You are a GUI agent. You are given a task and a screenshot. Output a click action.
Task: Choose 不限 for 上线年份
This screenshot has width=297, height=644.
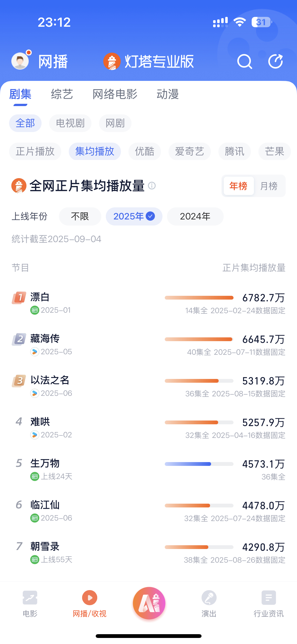80,216
